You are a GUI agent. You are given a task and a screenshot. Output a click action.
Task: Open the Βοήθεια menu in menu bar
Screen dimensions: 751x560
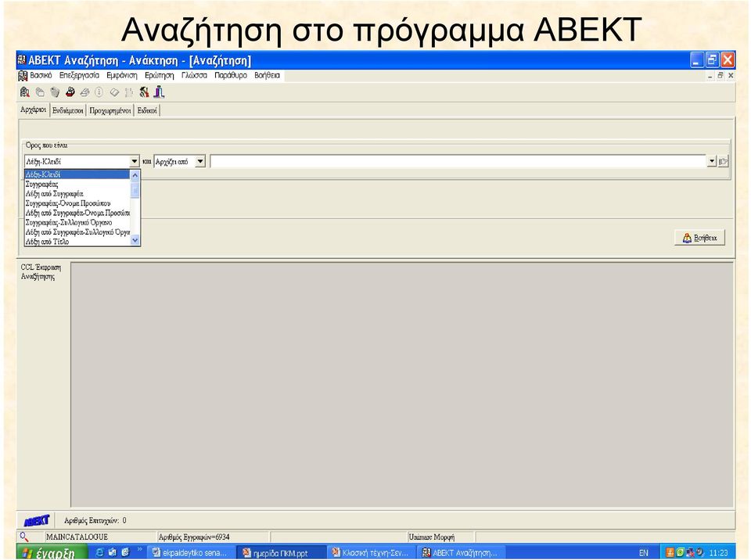(267, 76)
